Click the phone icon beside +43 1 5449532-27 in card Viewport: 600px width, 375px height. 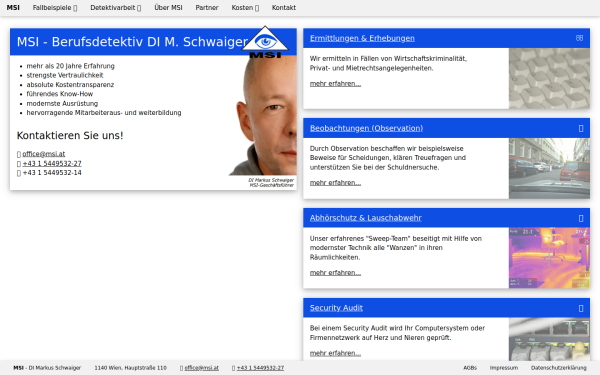pos(19,164)
